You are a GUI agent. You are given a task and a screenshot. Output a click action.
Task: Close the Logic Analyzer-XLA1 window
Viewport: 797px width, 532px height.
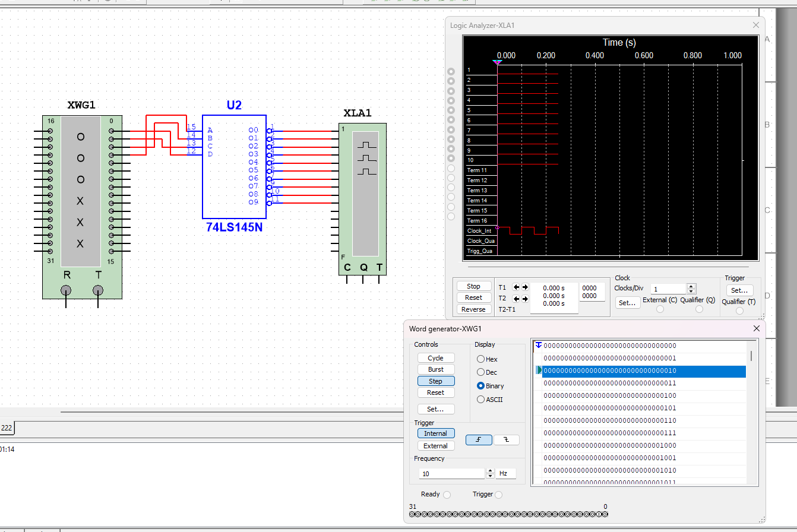coord(756,26)
